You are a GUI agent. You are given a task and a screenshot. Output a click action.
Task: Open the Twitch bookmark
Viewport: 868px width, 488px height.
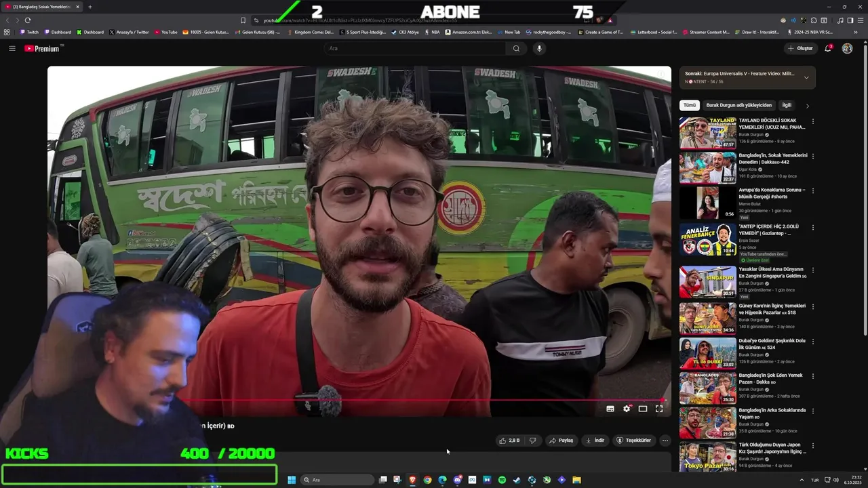point(29,32)
